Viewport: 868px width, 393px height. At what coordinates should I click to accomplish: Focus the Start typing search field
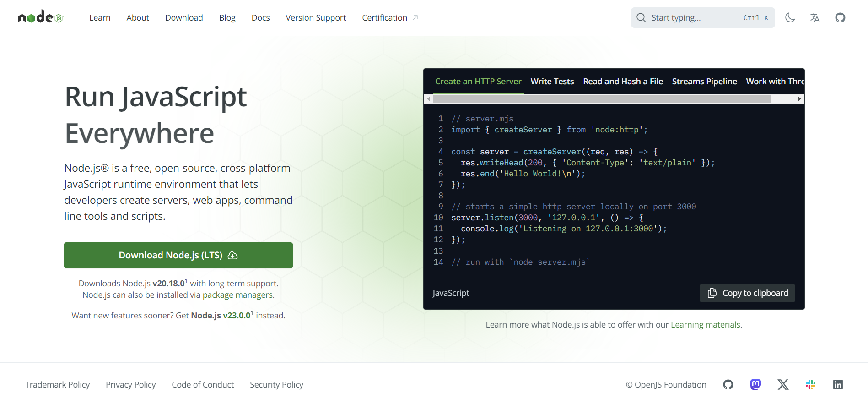[703, 17]
